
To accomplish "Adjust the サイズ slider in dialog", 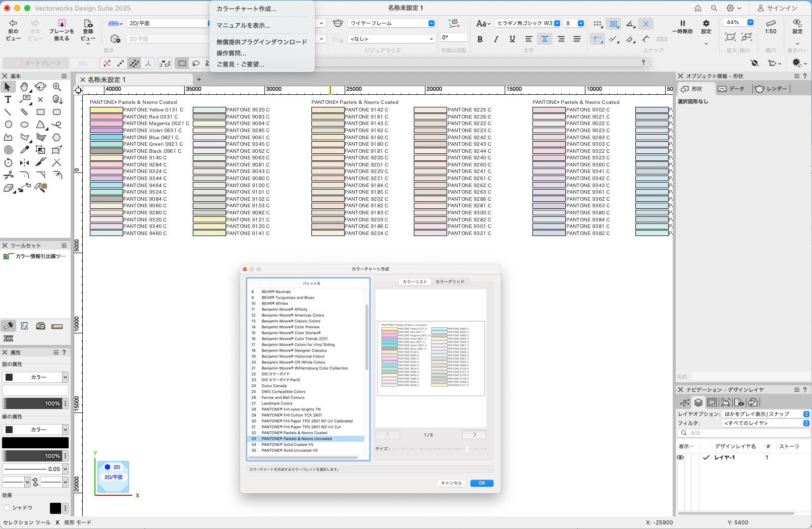I will coord(467,449).
